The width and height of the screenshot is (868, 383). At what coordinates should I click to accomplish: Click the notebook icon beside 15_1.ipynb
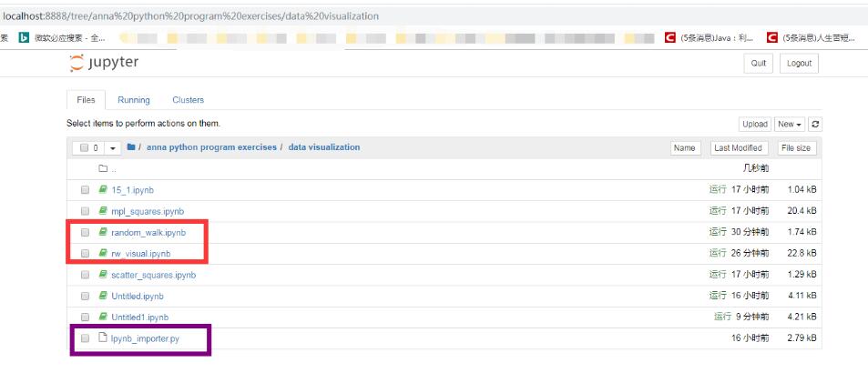[x=102, y=189]
